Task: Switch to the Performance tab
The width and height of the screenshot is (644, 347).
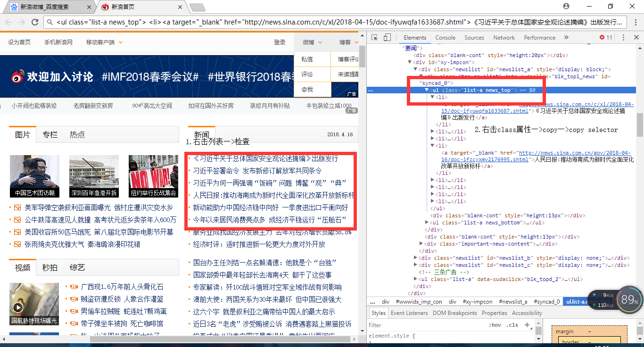Action: 539,38
